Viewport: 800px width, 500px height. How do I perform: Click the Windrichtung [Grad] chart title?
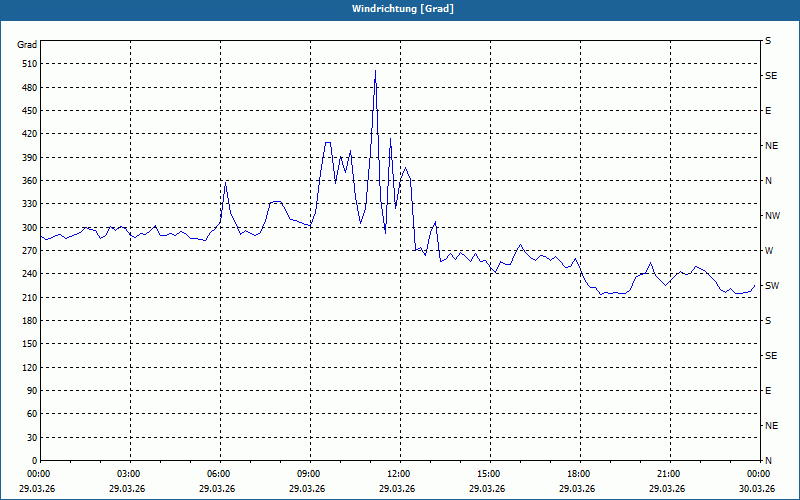point(399,9)
